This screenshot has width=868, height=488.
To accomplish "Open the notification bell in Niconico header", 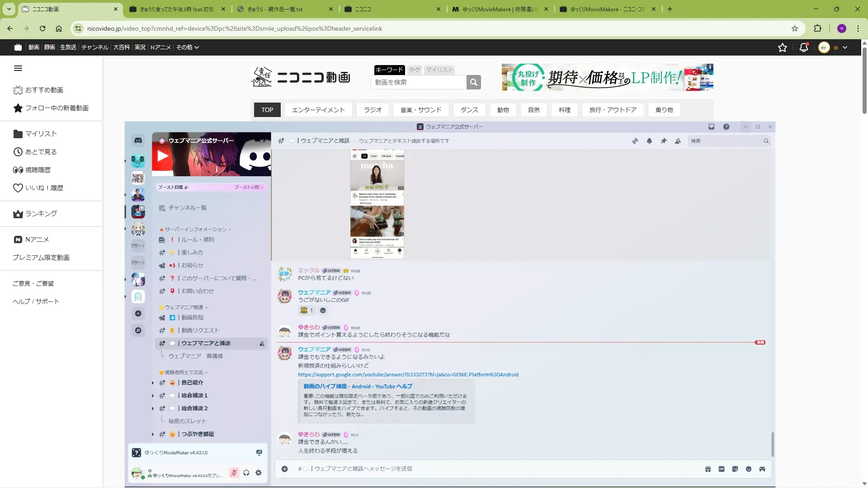I will coord(804,47).
